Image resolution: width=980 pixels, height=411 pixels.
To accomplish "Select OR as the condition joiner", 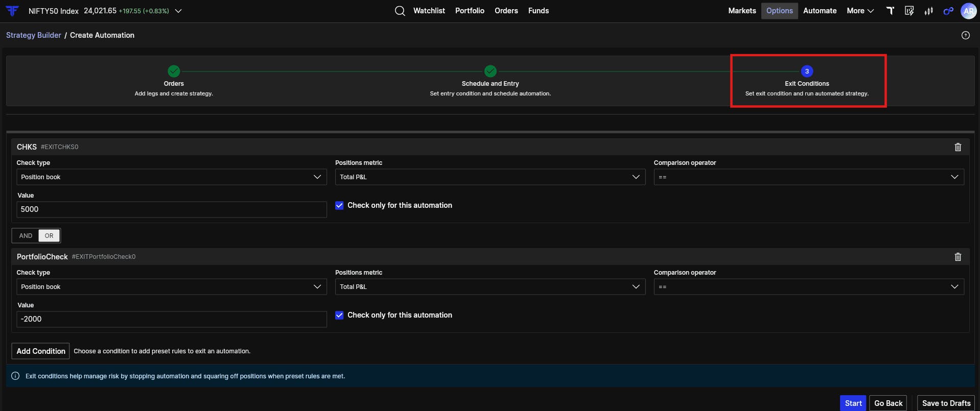I will click(x=49, y=235).
